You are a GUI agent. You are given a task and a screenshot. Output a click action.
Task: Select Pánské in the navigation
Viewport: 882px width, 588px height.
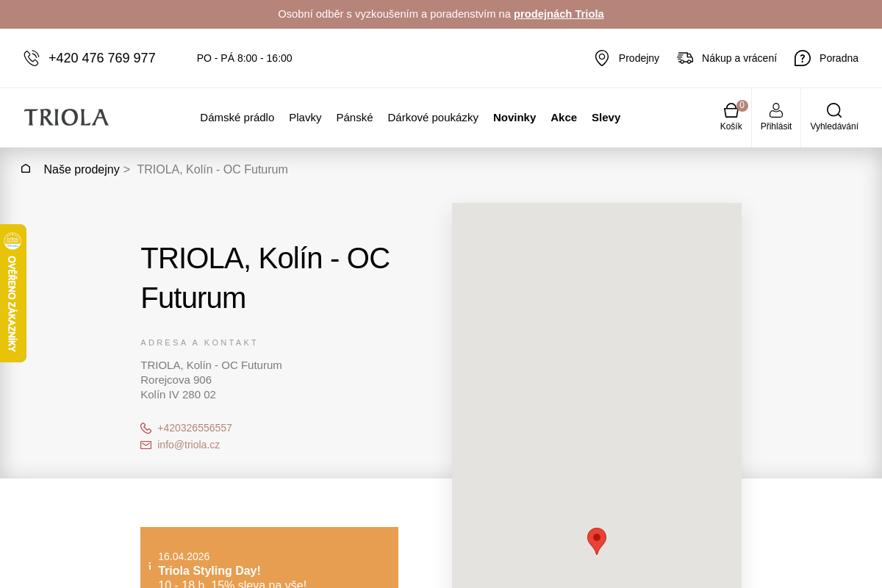point(354,118)
